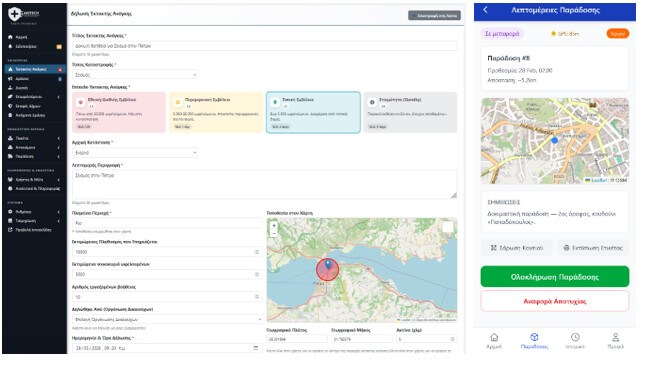Click the Γεωγραφικό Πλάτος latitude field
This screenshot has height=370, width=647.
(297, 339)
